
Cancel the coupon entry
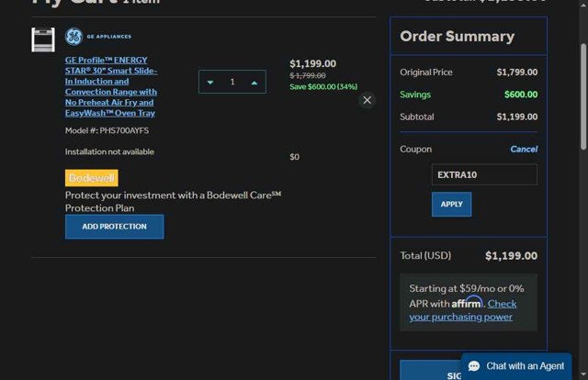pos(524,149)
